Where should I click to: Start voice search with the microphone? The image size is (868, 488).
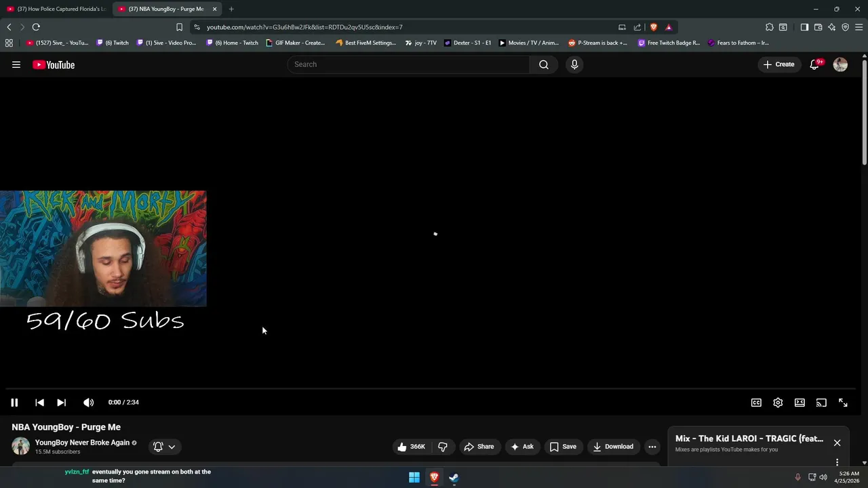tap(574, 64)
